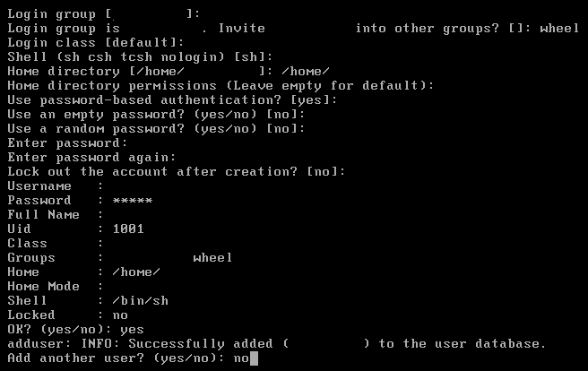588x371 pixels.
Task: Click the "Enter password again:" prompt
Action: tap(91, 158)
